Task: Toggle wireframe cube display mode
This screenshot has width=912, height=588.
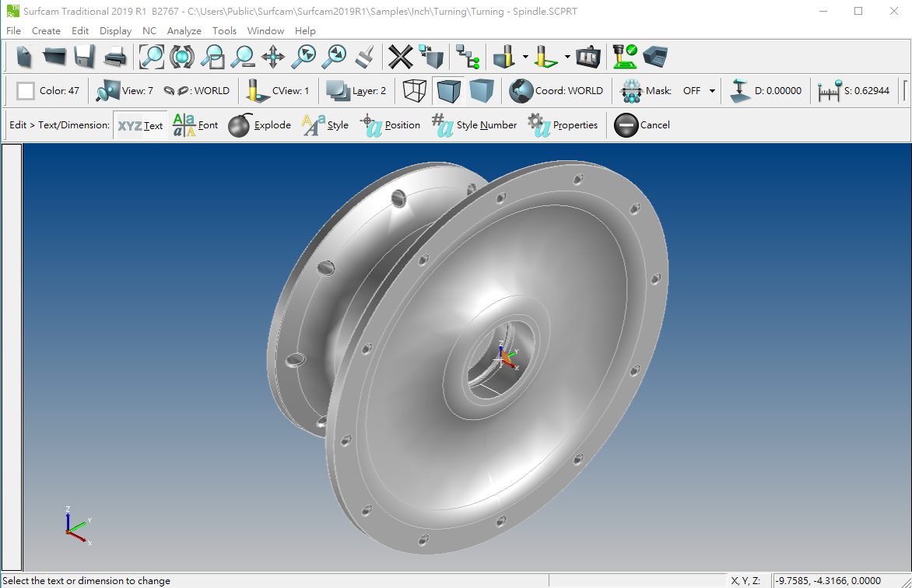Action: coord(415,91)
